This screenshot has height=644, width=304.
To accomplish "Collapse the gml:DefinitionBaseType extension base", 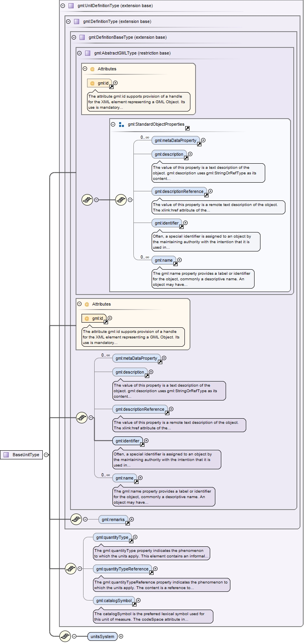I will point(74,37).
